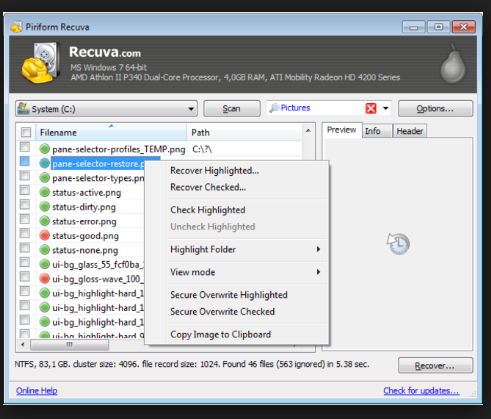Expand the View mode submenu
491x419 pixels.
247,272
